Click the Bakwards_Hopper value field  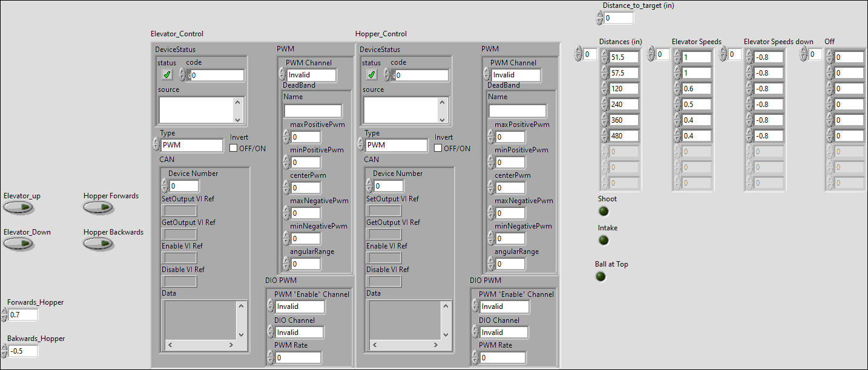pos(23,351)
